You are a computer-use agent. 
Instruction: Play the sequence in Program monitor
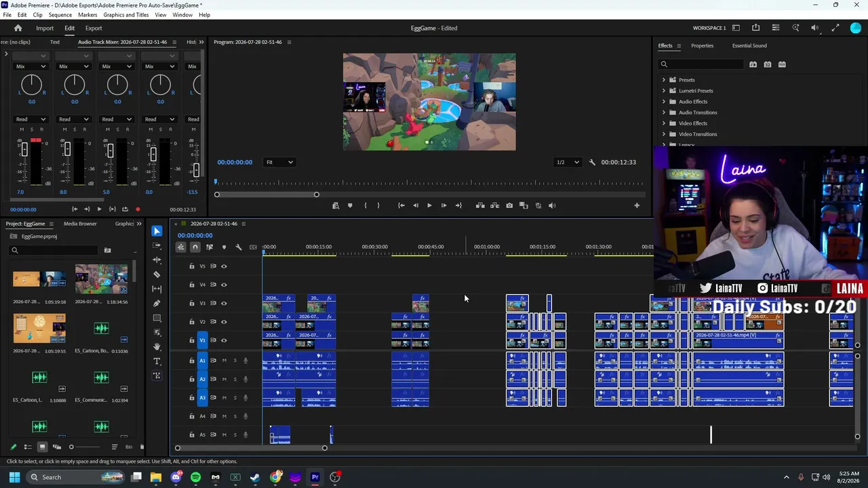coord(429,205)
